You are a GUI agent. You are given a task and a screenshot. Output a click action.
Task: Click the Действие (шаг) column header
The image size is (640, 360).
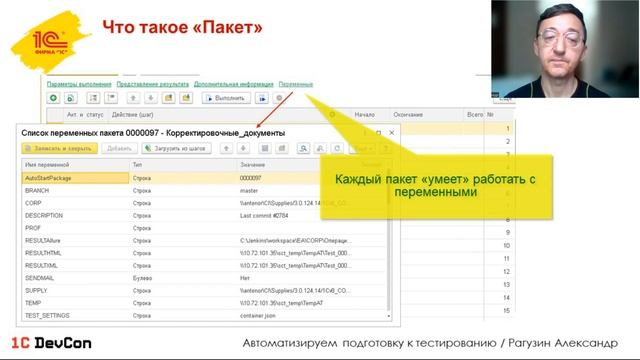point(133,115)
